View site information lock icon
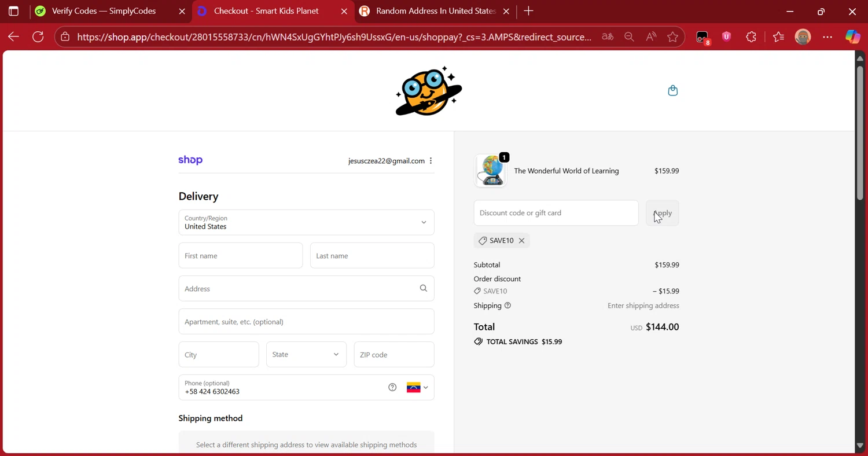 [x=65, y=37]
